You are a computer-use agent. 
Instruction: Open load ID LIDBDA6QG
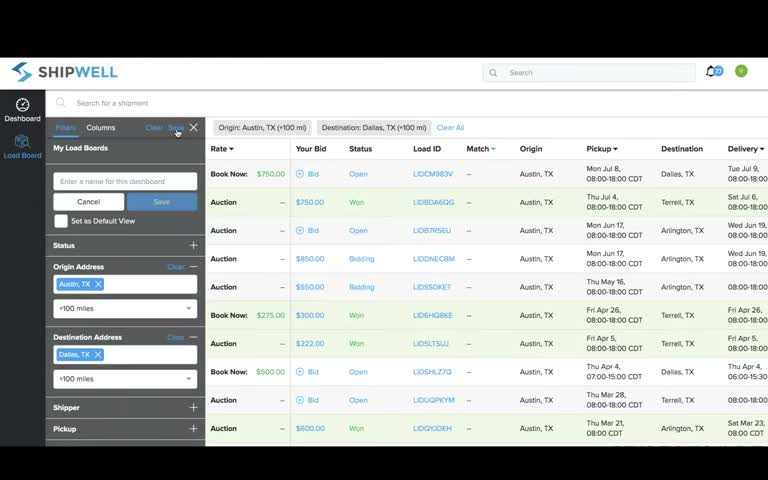point(433,202)
